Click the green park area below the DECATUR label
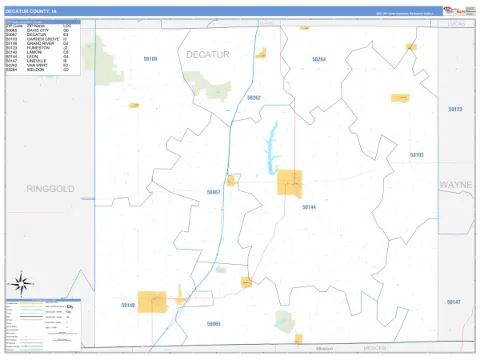The width and height of the screenshot is (480, 360). (x=208, y=86)
